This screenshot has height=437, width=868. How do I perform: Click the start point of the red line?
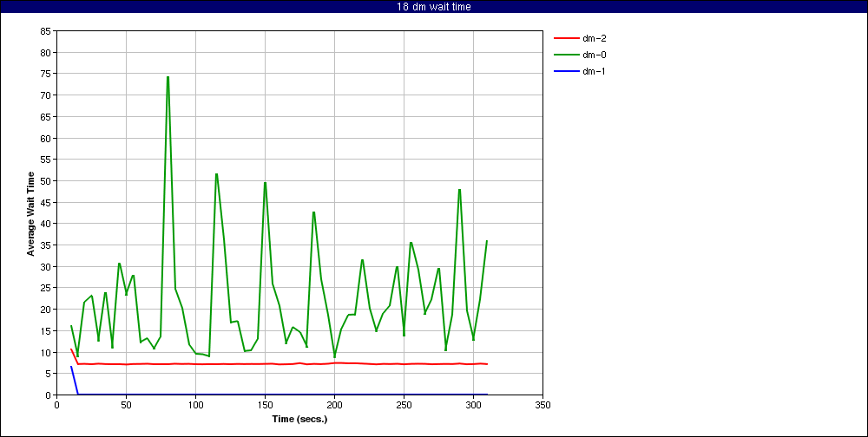pyautogui.click(x=71, y=349)
